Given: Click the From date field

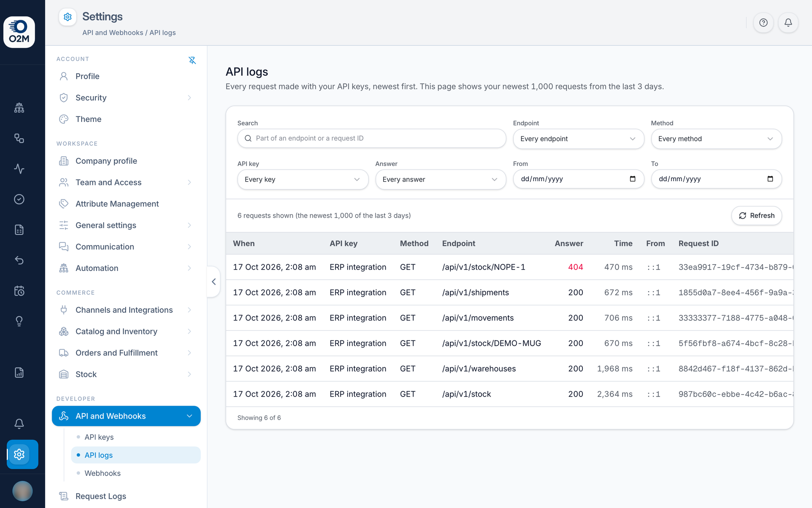Looking at the screenshot, I should pyautogui.click(x=578, y=179).
